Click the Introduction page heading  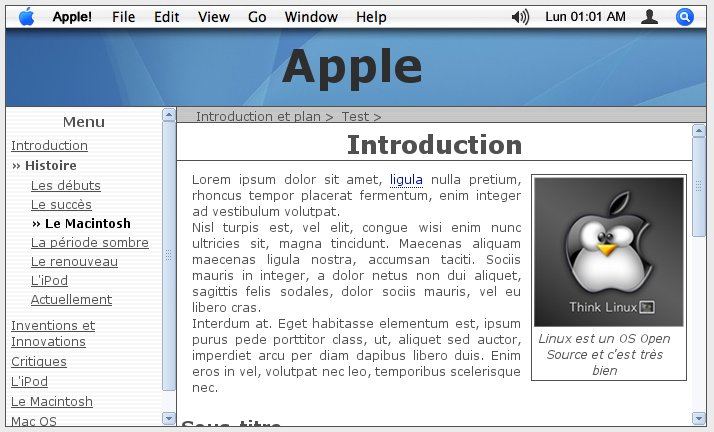tap(434, 145)
